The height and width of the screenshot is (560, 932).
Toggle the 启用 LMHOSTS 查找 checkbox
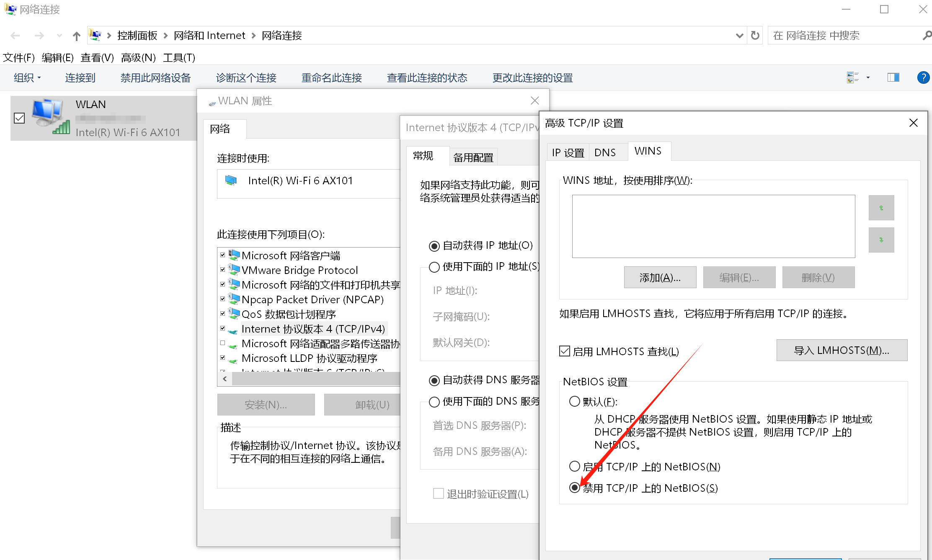[565, 351]
